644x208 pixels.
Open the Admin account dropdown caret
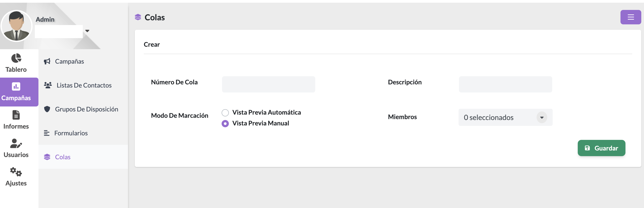pyautogui.click(x=87, y=31)
